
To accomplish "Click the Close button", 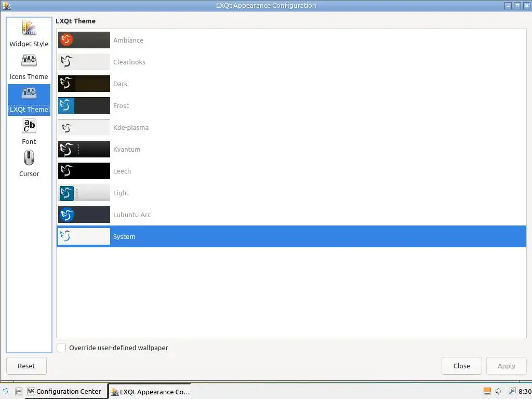I will 461,366.
